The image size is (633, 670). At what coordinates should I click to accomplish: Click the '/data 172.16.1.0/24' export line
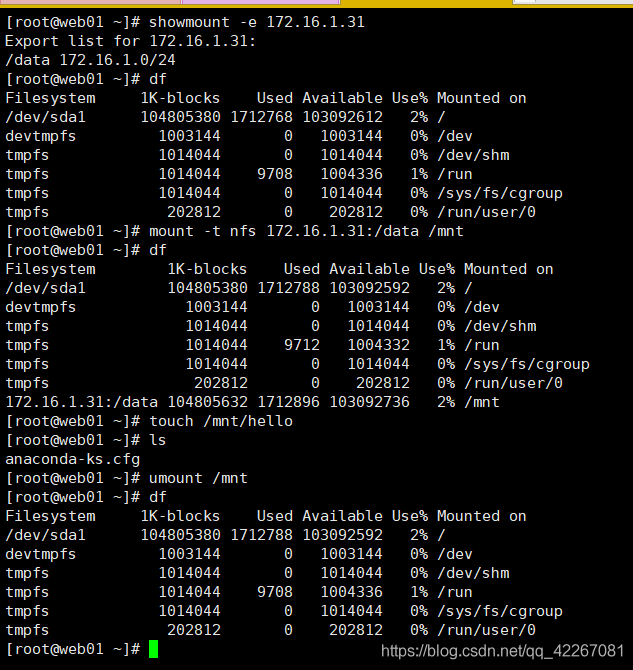pyautogui.click(x=90, y=60)
